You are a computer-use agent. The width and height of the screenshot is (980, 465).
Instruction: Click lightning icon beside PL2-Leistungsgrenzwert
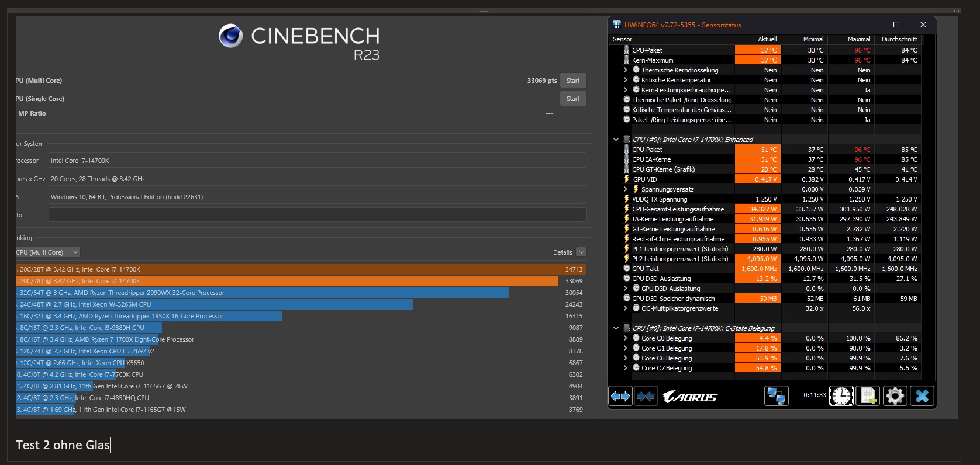click(626, 259)
